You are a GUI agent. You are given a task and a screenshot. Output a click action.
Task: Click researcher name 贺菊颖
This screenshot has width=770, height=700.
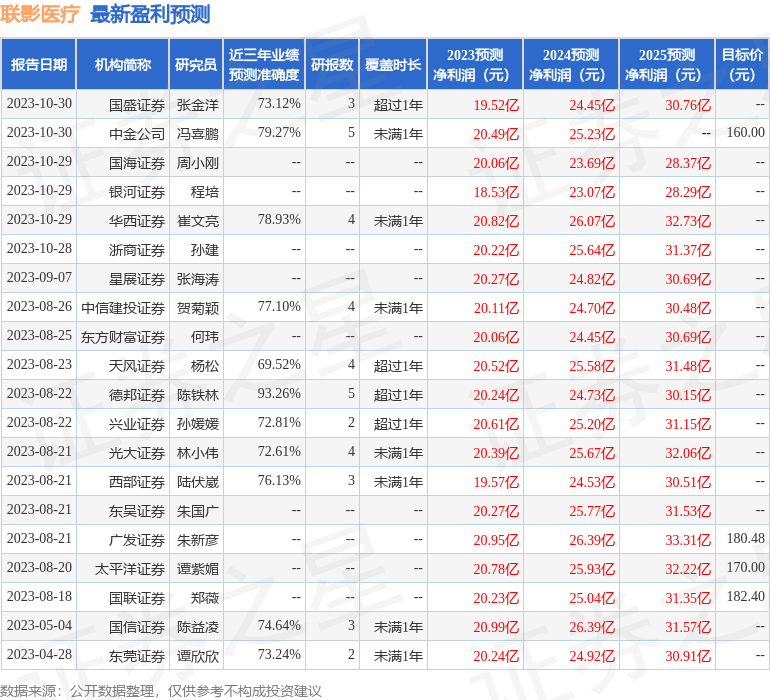pos(197,308)
